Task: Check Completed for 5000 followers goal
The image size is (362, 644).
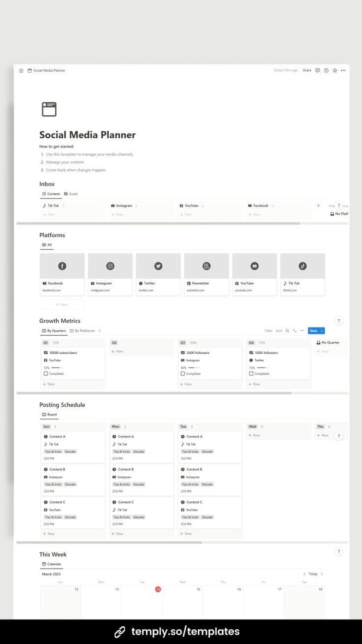Action: pos(251,374)
